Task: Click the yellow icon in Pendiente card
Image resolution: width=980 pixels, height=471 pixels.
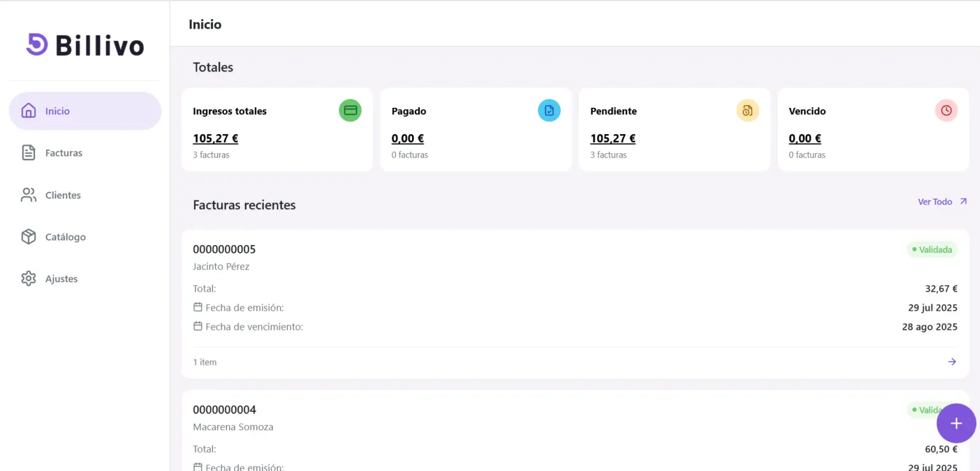Action: tap(748, 110)
